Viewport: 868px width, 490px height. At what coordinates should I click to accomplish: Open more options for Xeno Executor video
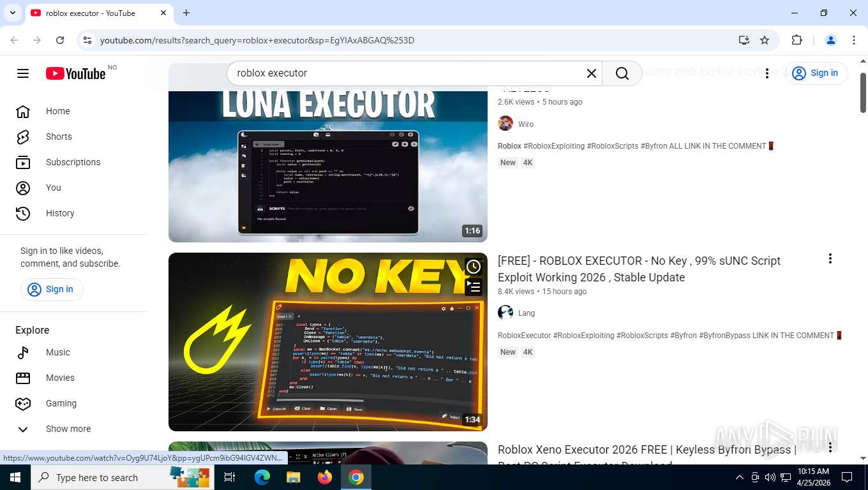point(830,447)
